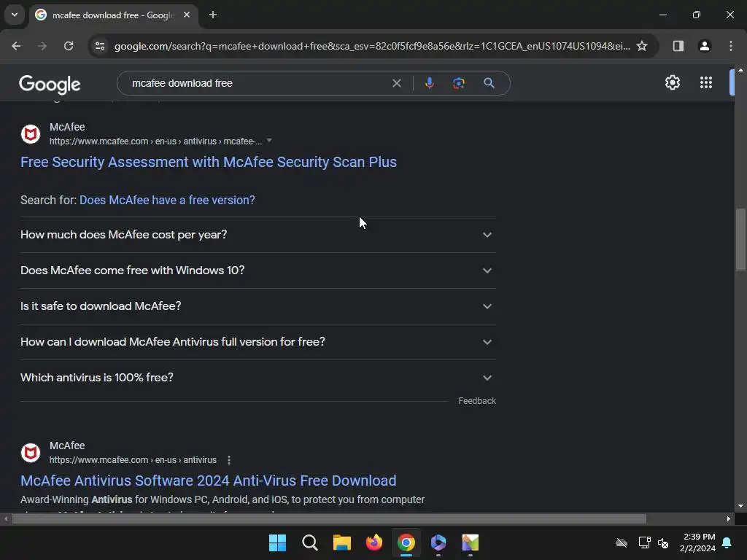Click the muted volume tray icon
The image size is (747, 560).
[662, 542]
